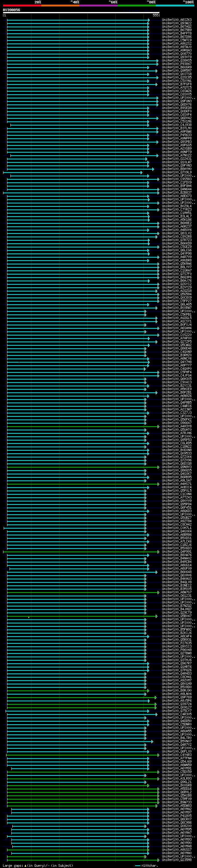The image size is (197, 868).
Task: Click the UniRef100_C0H7L1 hit name
Action: pyautogui.click(x=177, y=528)
